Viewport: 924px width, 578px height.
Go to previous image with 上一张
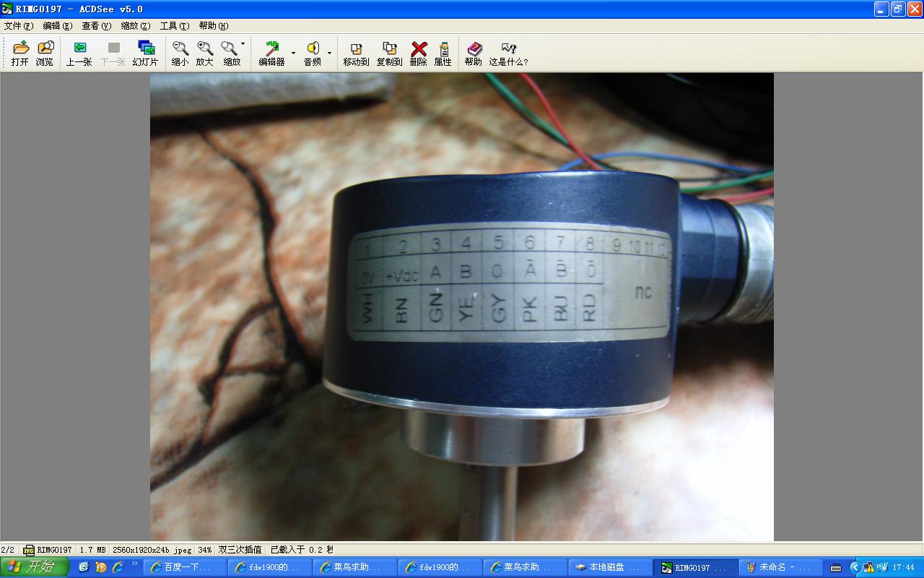point(79,53)
